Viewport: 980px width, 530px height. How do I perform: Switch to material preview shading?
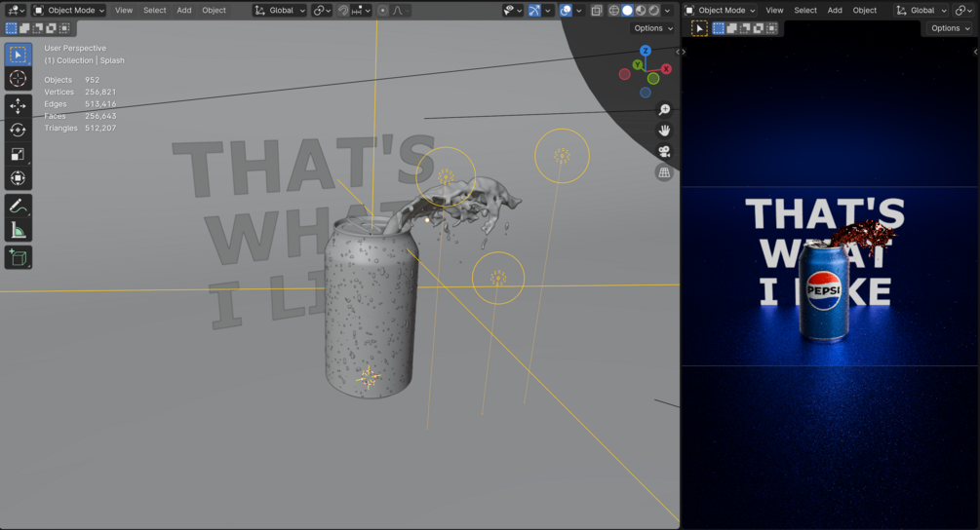tap(641, 10)
